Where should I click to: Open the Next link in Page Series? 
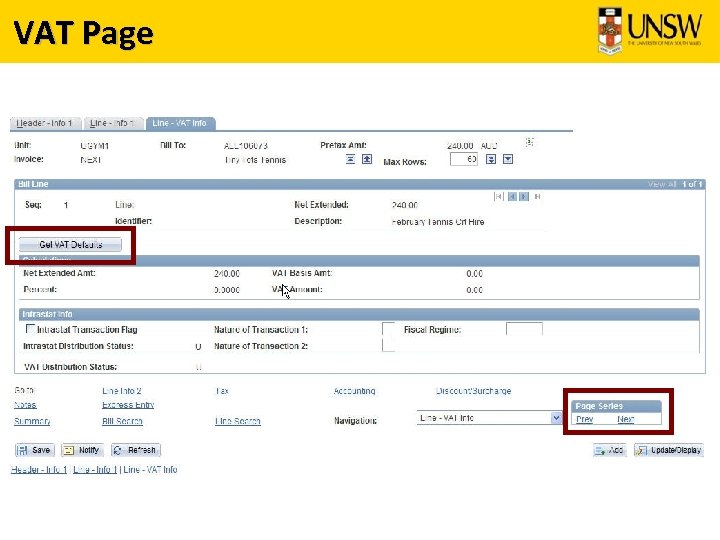tap(625, 419)
